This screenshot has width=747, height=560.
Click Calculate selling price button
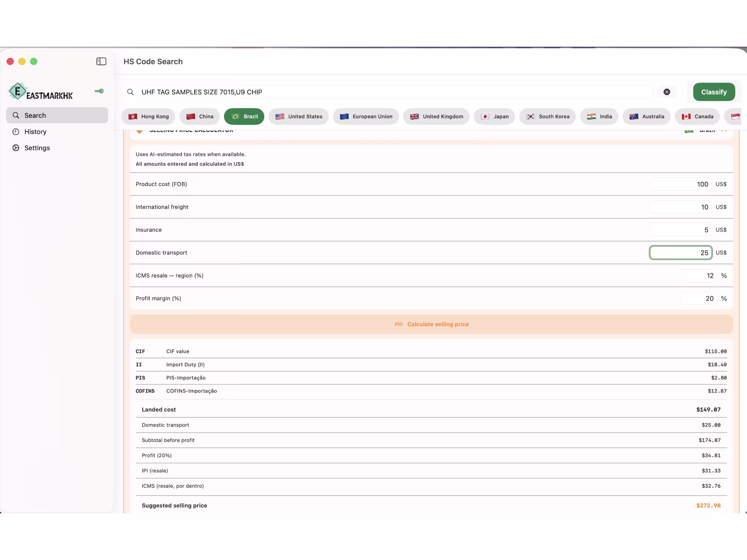point(431,324)
